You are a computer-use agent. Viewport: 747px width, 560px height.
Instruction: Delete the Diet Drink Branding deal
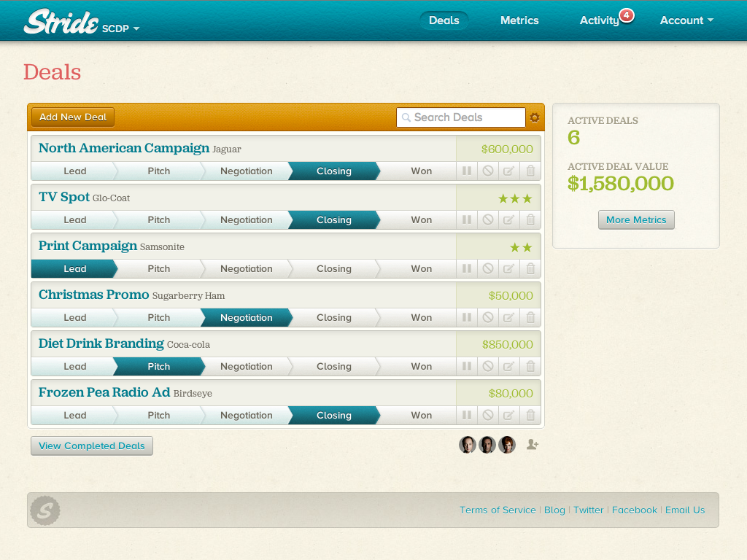pos(530,366)
